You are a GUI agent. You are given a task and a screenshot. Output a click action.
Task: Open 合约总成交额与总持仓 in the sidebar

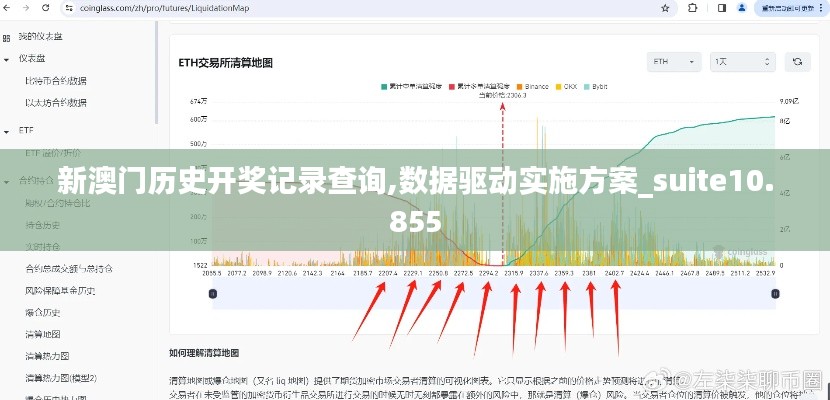69,268
